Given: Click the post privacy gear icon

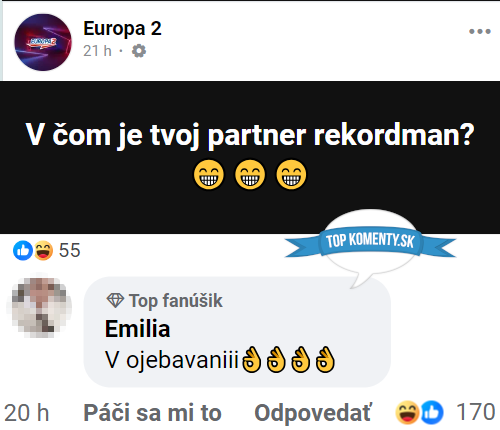Looking at the screenshot, I should 139,51.
